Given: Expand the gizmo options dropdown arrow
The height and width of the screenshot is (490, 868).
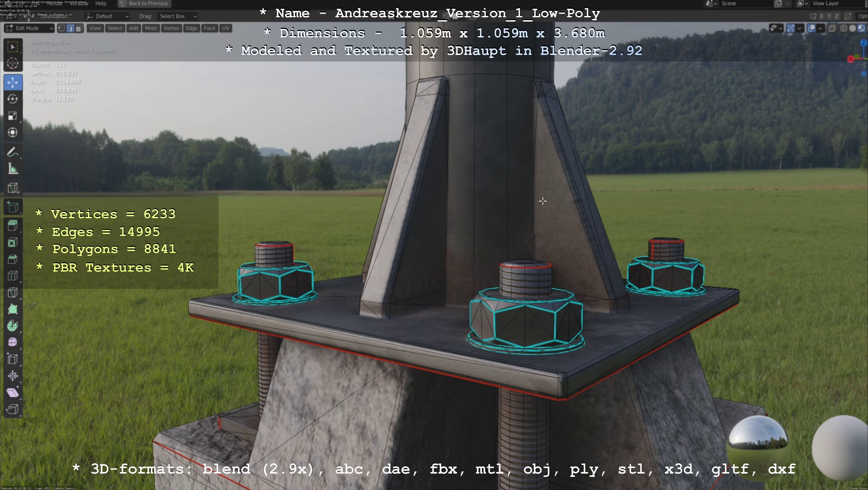Looking at the screenshot, I should pos(800,28).
